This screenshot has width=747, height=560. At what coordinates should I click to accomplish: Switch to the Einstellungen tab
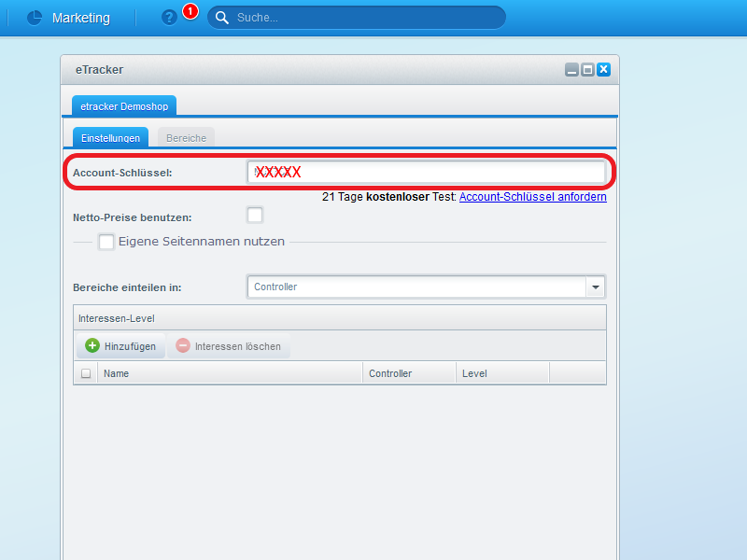coord(110,137)
